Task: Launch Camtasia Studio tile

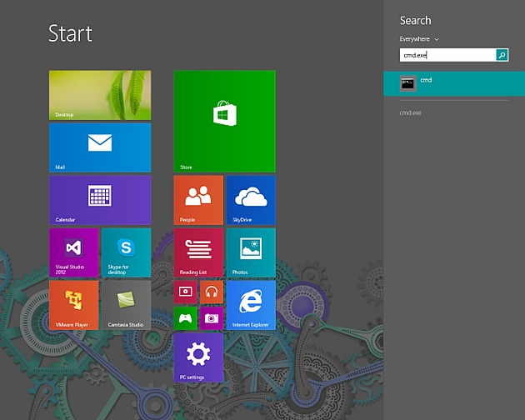Action: (x=126, y=305)
